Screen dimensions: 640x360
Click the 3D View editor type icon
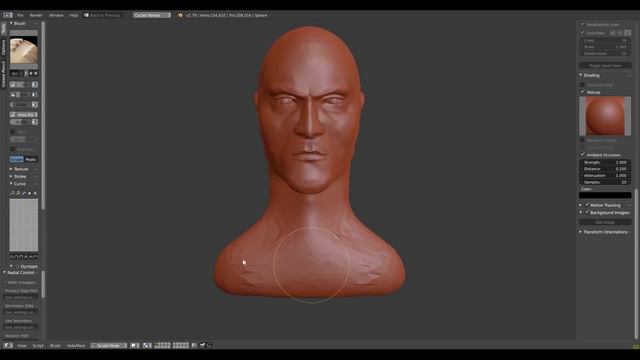tap(8, 345)
